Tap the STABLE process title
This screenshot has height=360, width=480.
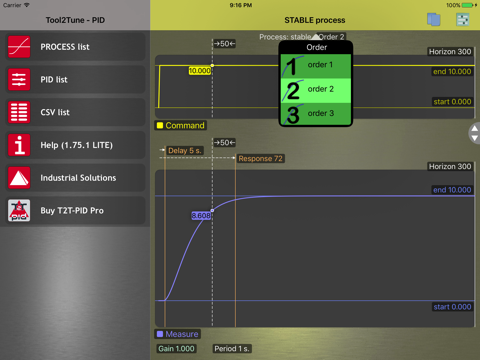315,20
